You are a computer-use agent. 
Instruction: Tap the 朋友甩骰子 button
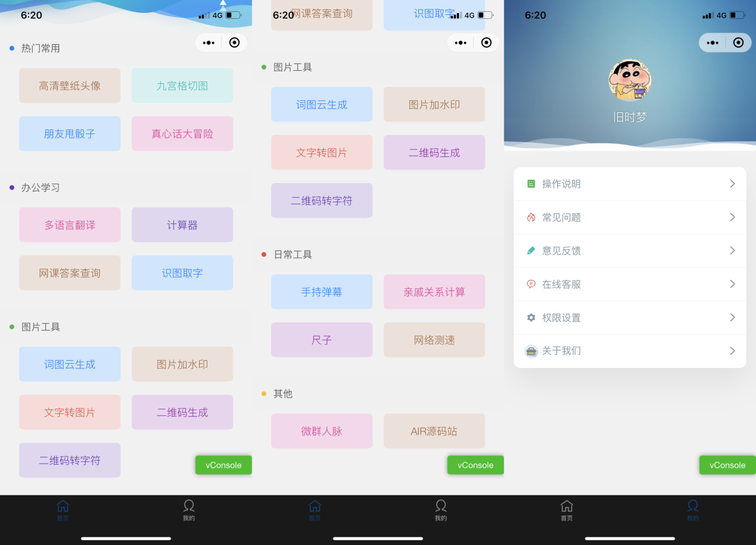(70, 133)
